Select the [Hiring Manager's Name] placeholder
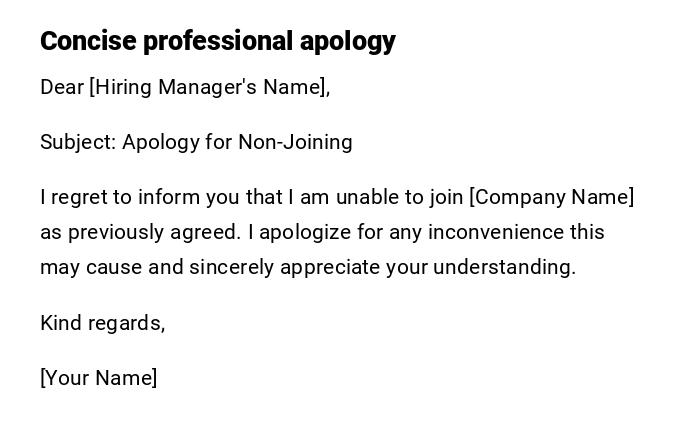Image resolution: width=700 pixels, height=440 pixels. coord(209,87)
